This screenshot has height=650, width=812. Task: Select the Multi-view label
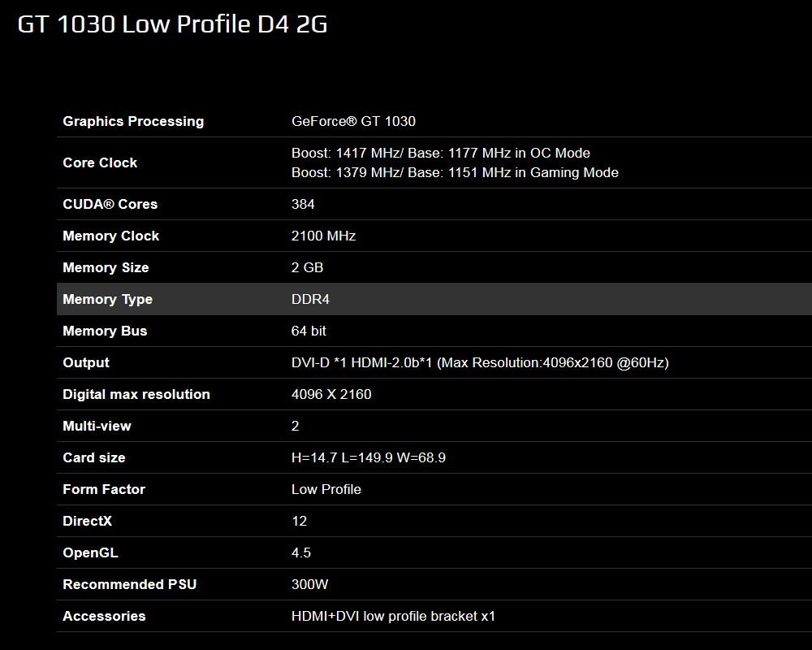97,426
